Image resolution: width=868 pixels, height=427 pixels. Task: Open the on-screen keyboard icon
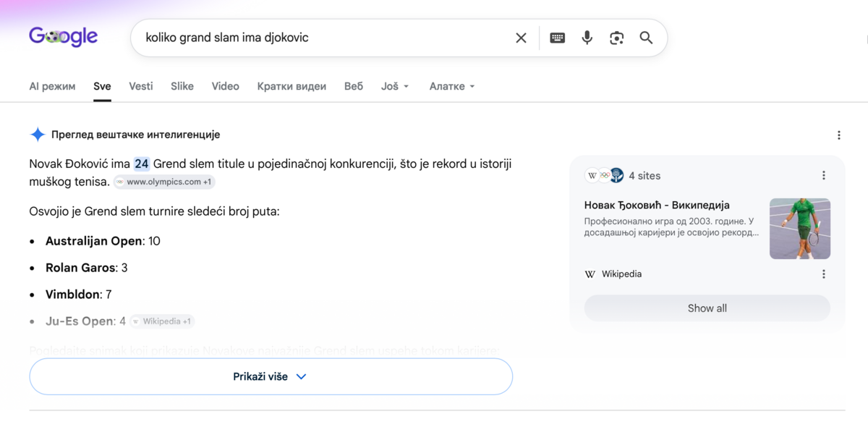557,38
